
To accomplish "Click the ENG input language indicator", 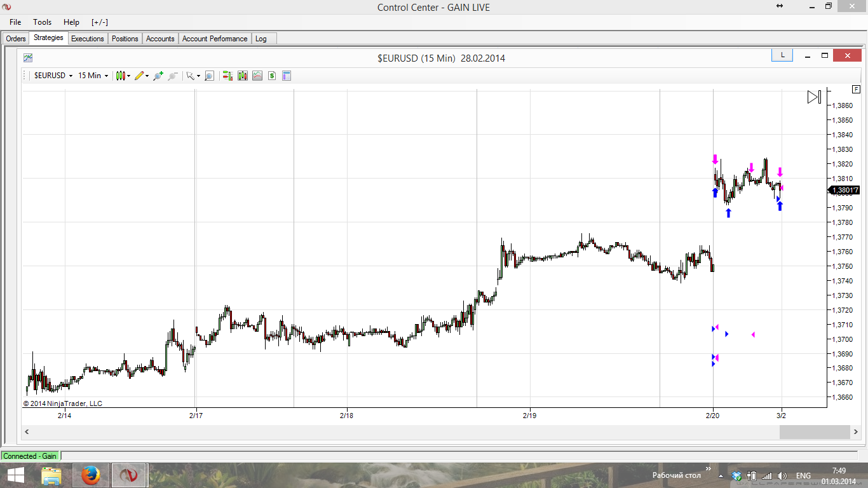I will pos(803,475).
